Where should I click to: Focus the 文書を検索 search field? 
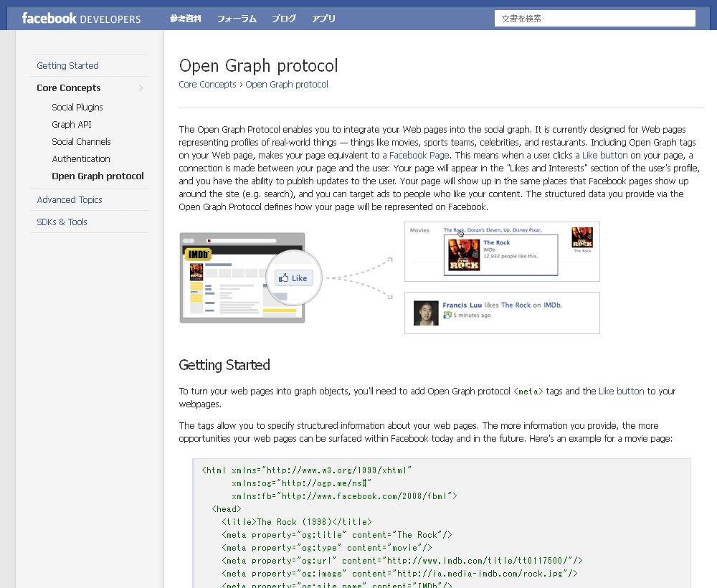[595, 19]
